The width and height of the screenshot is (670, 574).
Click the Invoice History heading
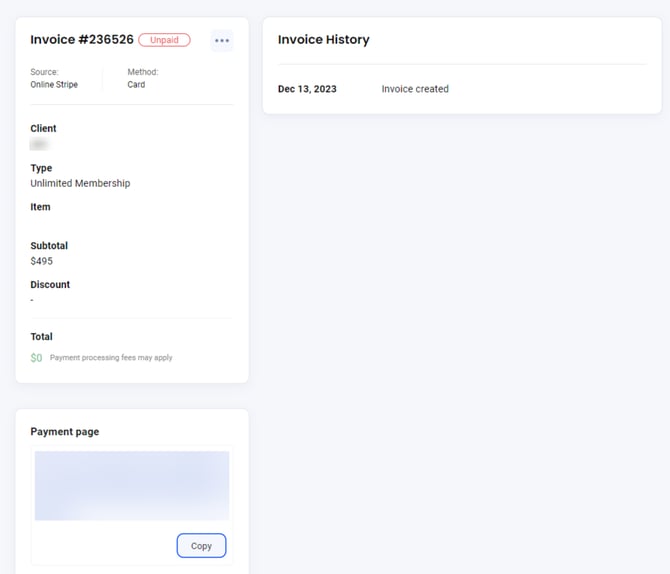point(323,39)
